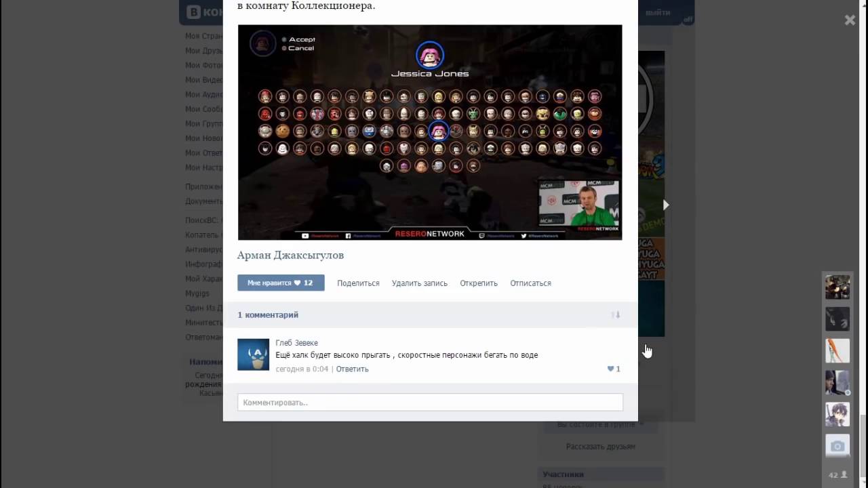This screenshot has height=488, width=868.
Task: Click the выйти logout link
Action: pyautogui.click(x=658, y=12)
